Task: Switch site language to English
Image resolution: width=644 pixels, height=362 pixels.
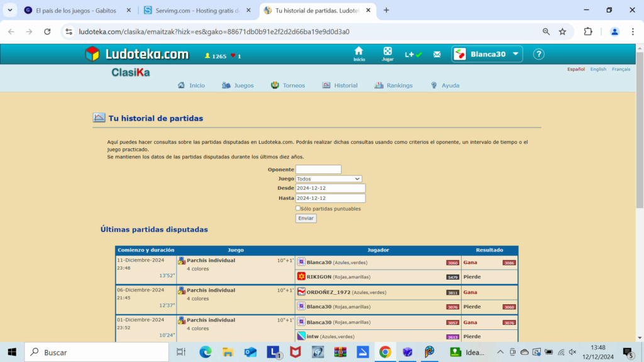Action: click(x=598, y=69)
